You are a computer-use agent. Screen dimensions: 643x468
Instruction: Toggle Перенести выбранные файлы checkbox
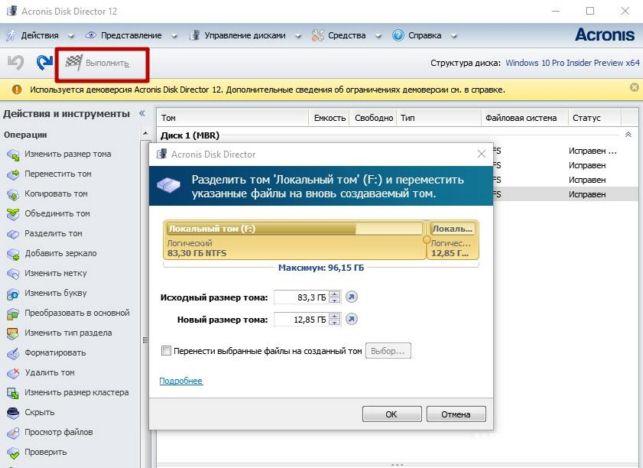coord(166,351)
